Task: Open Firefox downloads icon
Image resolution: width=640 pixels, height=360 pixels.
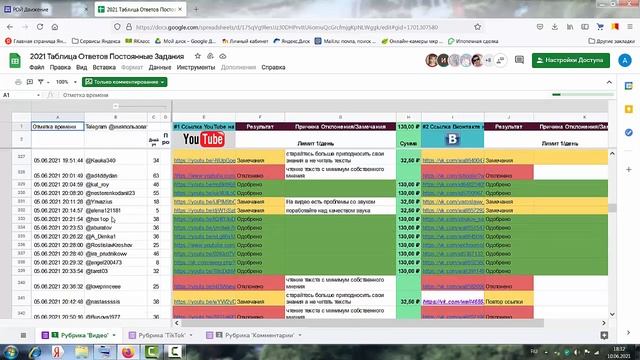Action: pos(555,27)
